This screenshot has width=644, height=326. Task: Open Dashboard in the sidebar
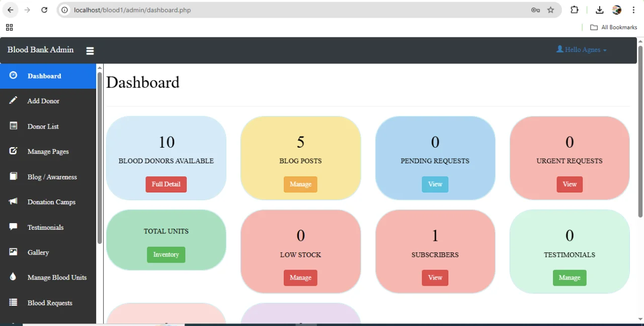(48, 76)
